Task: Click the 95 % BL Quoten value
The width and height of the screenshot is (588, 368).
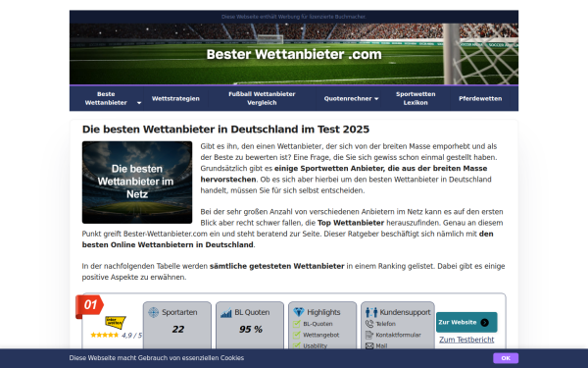Action: click(251, 330)
